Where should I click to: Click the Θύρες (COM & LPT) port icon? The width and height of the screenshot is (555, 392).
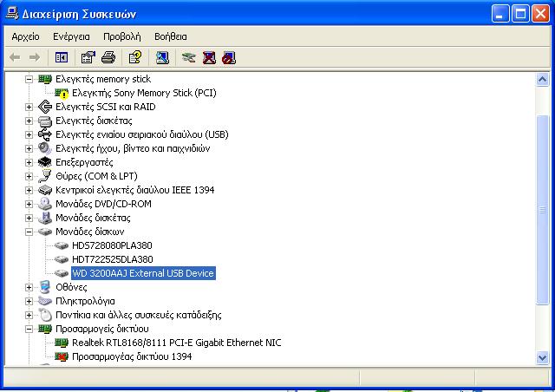45,176
